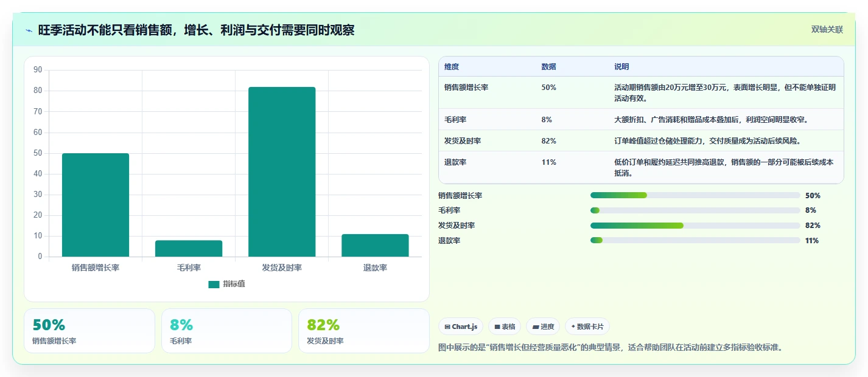Click the 8% 毛利率 data card
Screen dimensions: 868x377
226,331
